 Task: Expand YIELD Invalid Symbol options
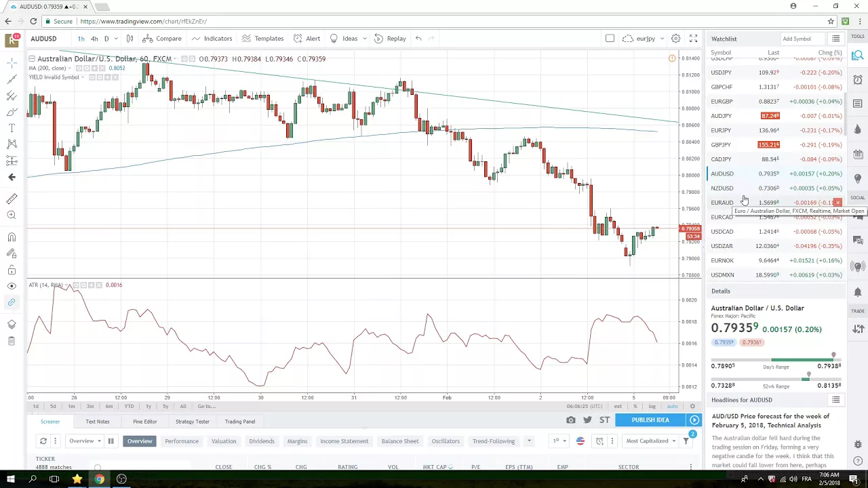click(x=83, y=77)
